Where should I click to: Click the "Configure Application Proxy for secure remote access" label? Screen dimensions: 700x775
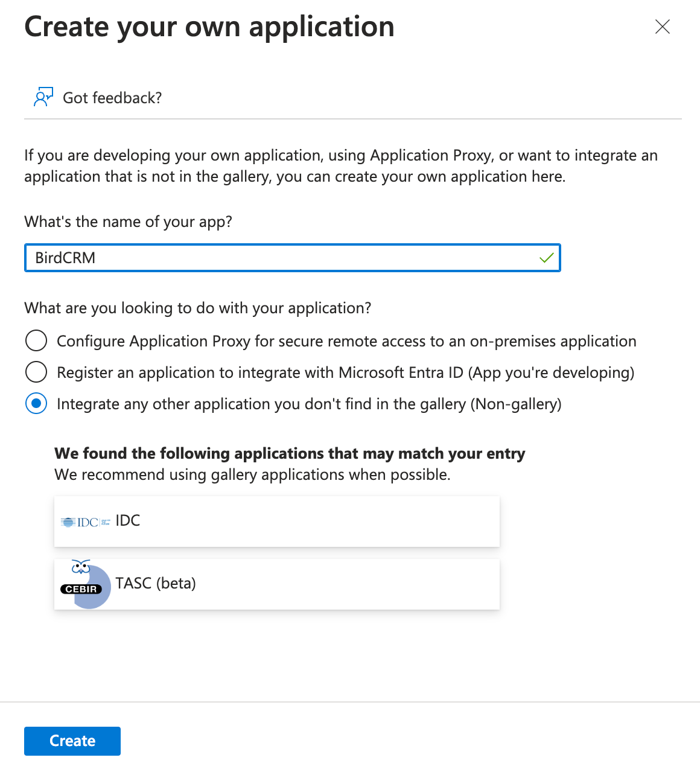pos(346,342)
